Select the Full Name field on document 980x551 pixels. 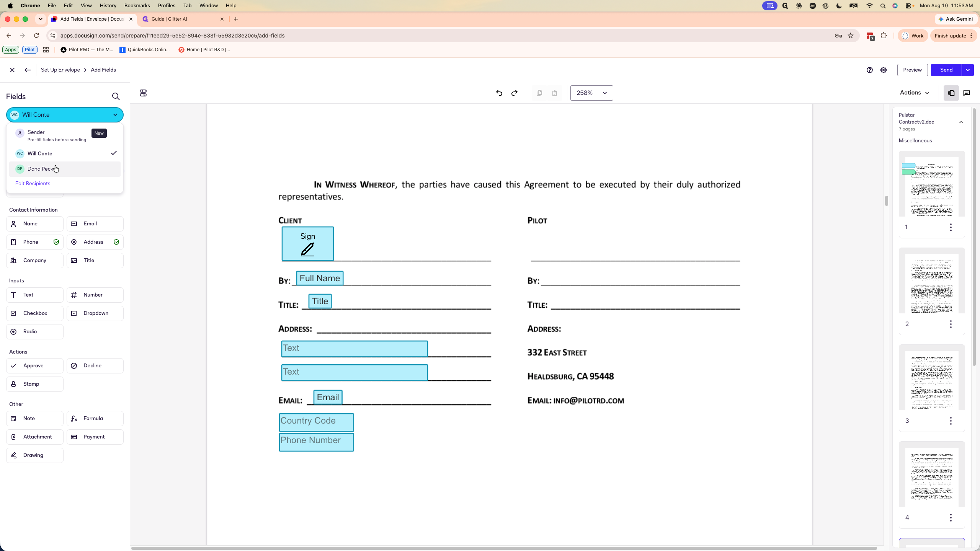click(320, 278)
